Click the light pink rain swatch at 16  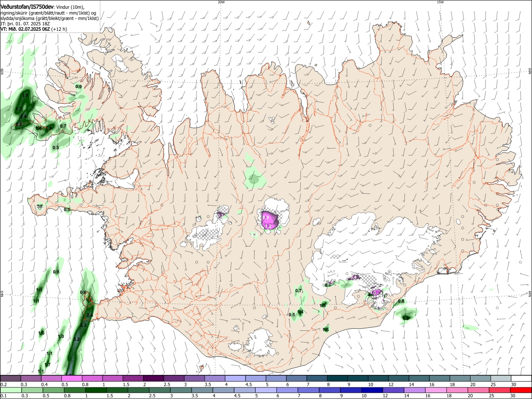click(x=435, y=390)
